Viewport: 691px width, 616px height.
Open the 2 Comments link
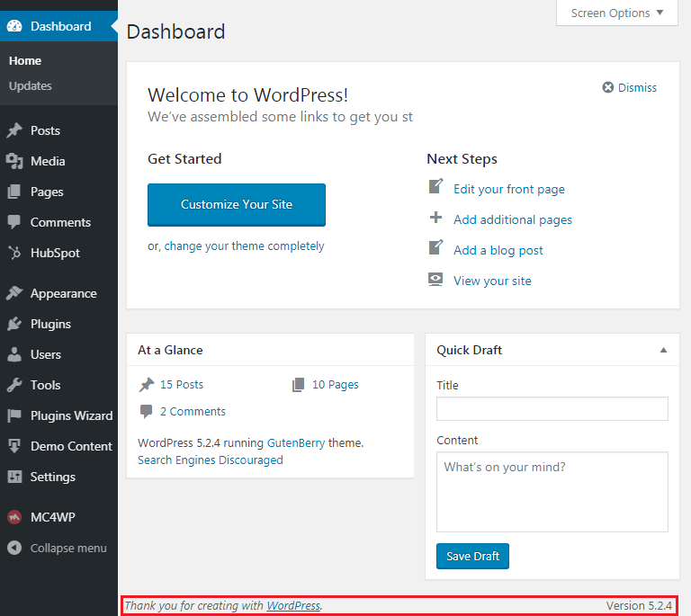[x=193, y=411]
